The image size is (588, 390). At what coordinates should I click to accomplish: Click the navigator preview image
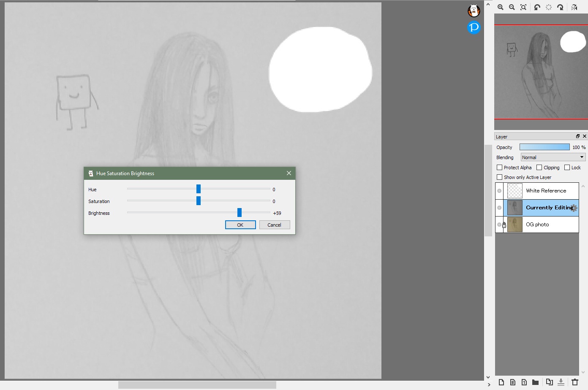541,72
